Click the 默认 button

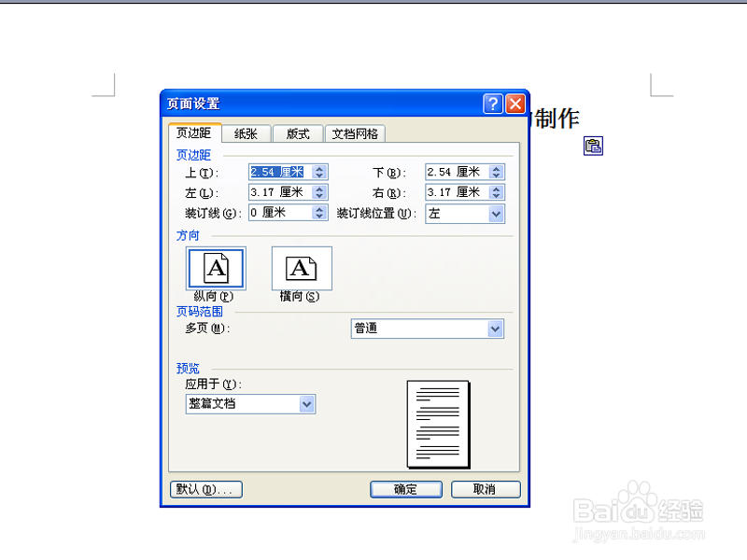205,489
